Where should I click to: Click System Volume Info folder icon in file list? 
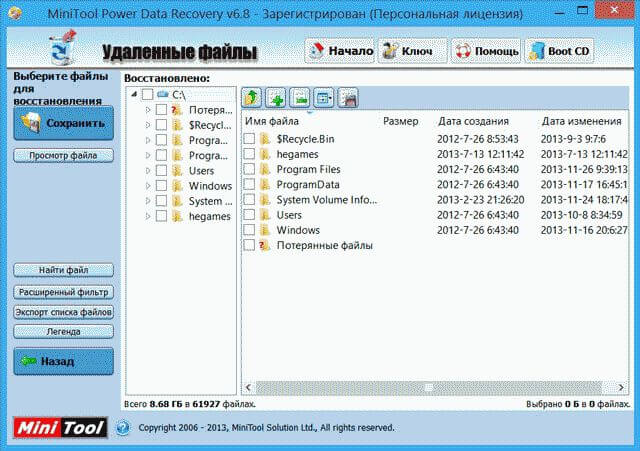pos(265,200)
